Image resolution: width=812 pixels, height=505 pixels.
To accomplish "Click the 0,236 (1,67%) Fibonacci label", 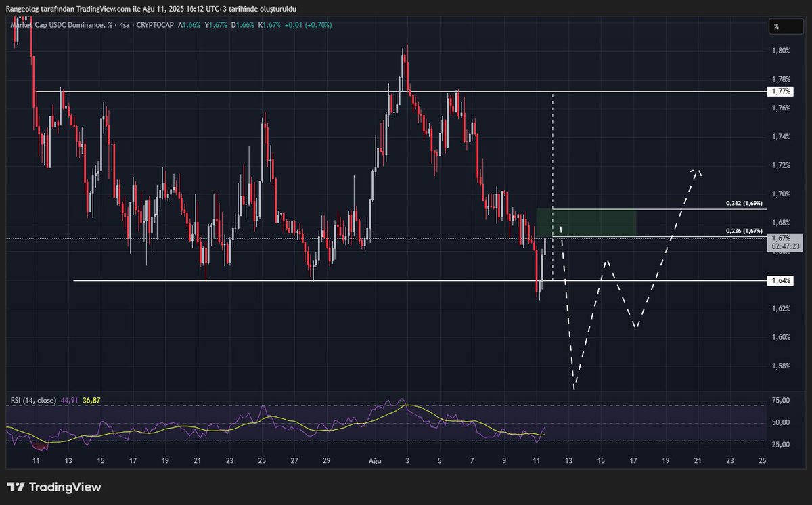I will tap(744, 231).
